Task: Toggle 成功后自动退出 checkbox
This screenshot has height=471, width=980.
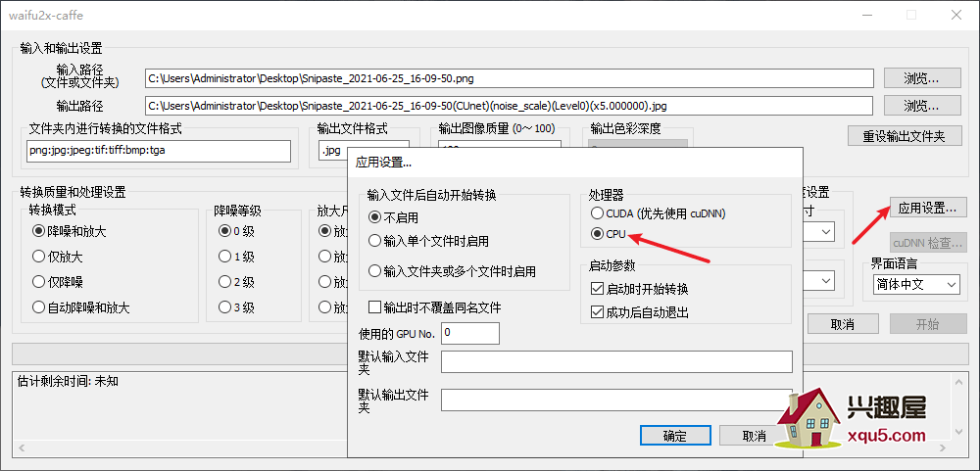Action: pyautogui.click(x=639, y=311)
